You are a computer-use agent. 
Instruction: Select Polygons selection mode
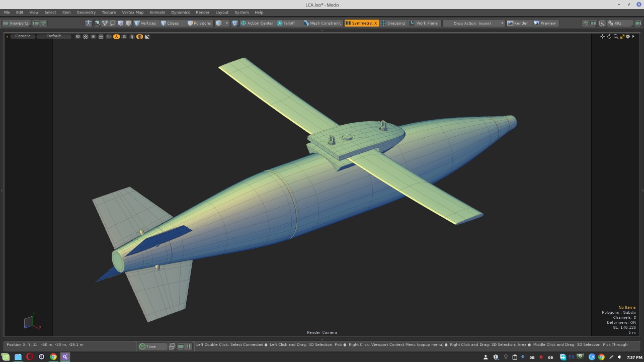(x=199, y=23)
